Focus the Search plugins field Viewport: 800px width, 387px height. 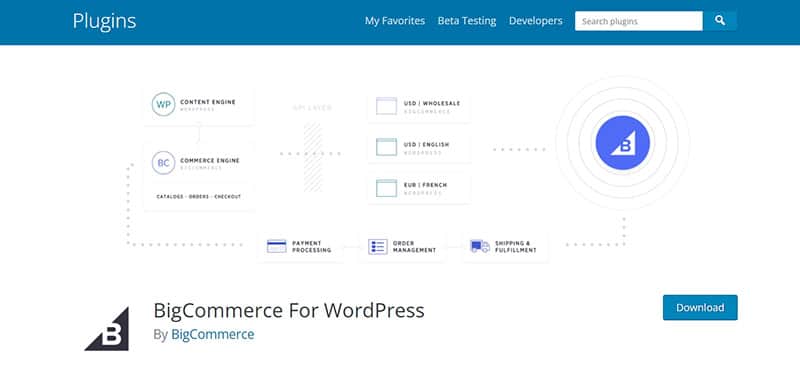coord(639,21)
